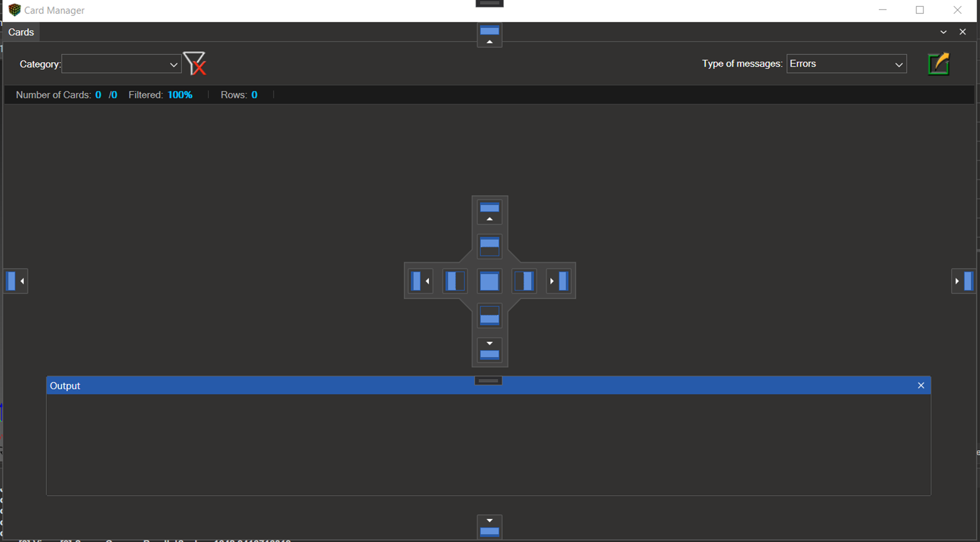
Task: Choose inner-left split dock target in compass
Action: pyautogui.click(x=455, y=281)
